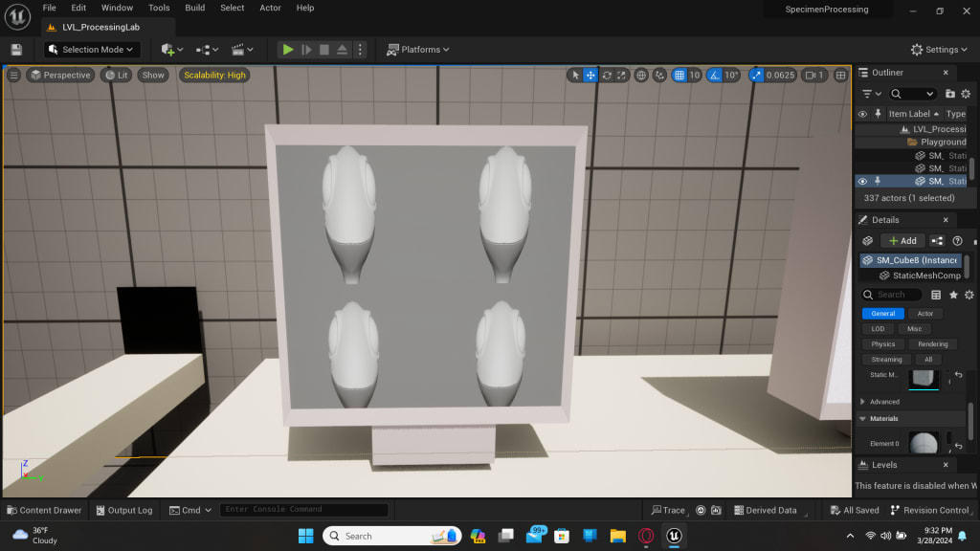Select Streaming filter in Details
Image resolution: width=980 pixels, height=551 pixels.
click(x=886, y=360)
